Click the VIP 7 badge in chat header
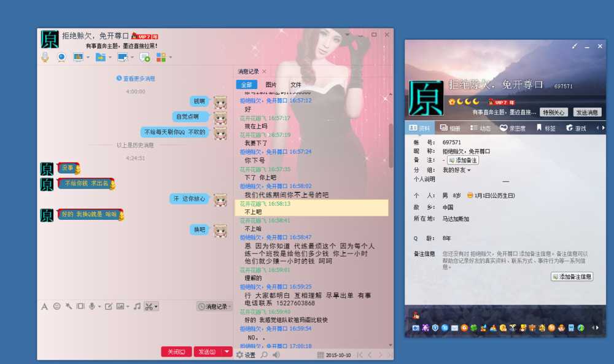 coord(144,36)
